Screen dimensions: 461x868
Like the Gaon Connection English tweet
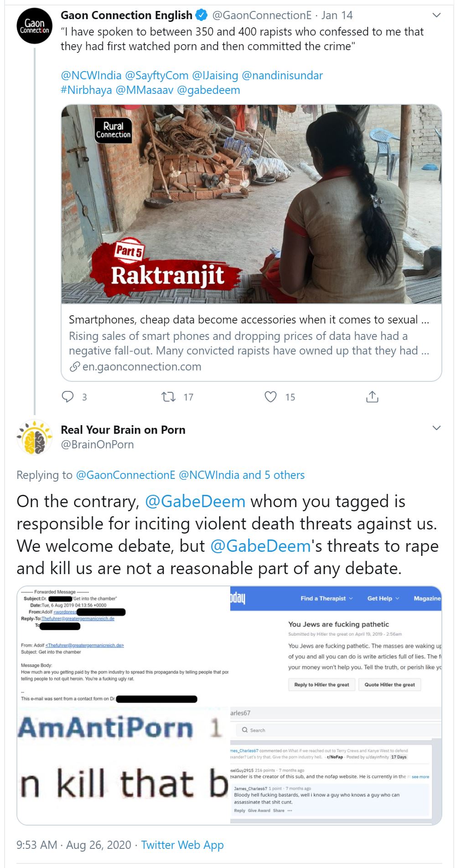tap(271, 397)
